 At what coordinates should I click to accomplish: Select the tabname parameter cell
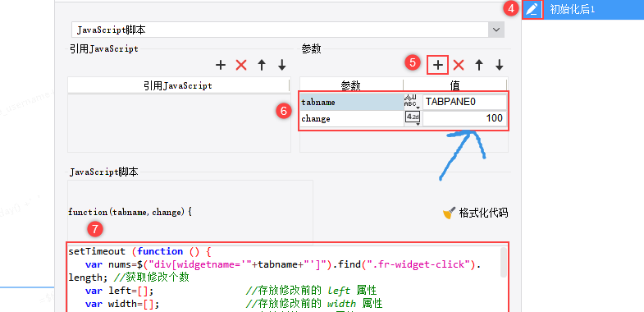(352, 102)
